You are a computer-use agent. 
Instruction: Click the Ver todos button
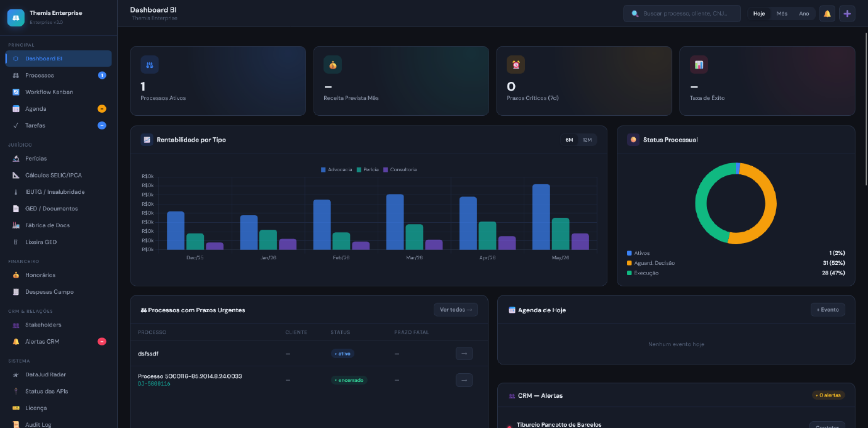(x=456, y=310)
